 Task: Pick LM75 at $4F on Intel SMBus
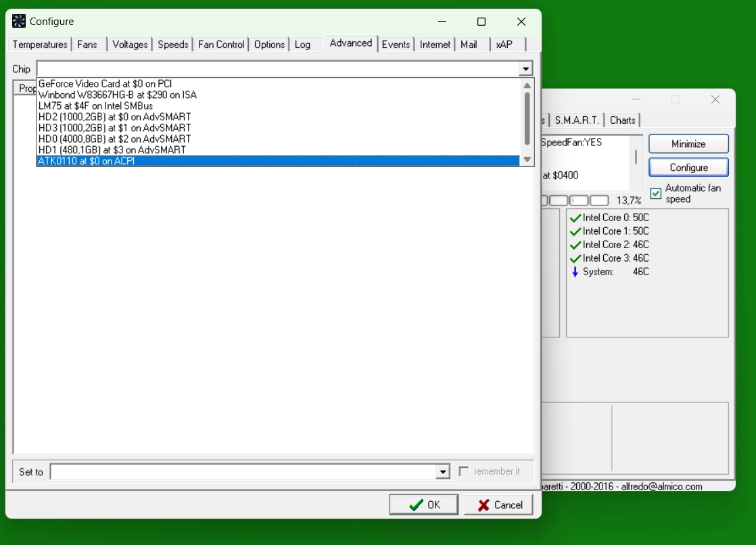click(x=278, y=106)
